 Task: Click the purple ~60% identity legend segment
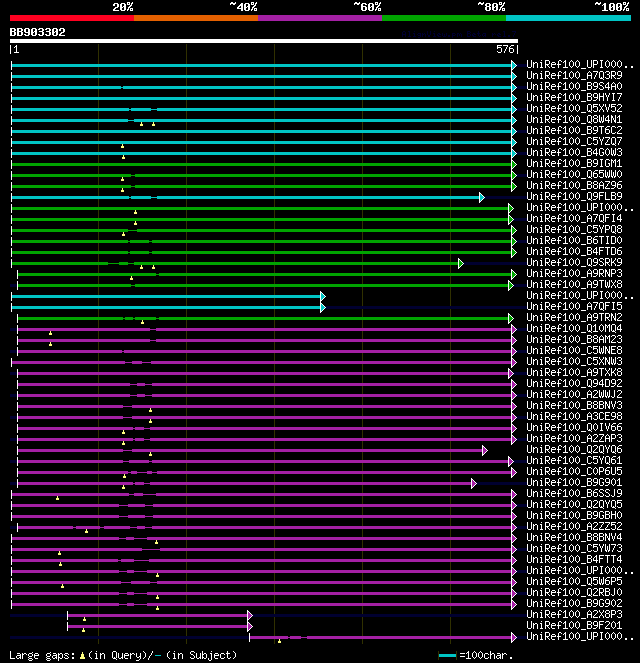point(320,18)
